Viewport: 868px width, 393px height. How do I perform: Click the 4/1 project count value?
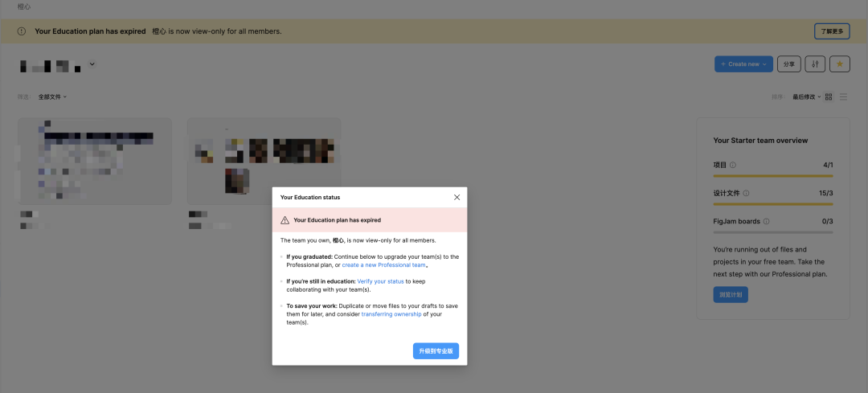(x=828, y=165)
